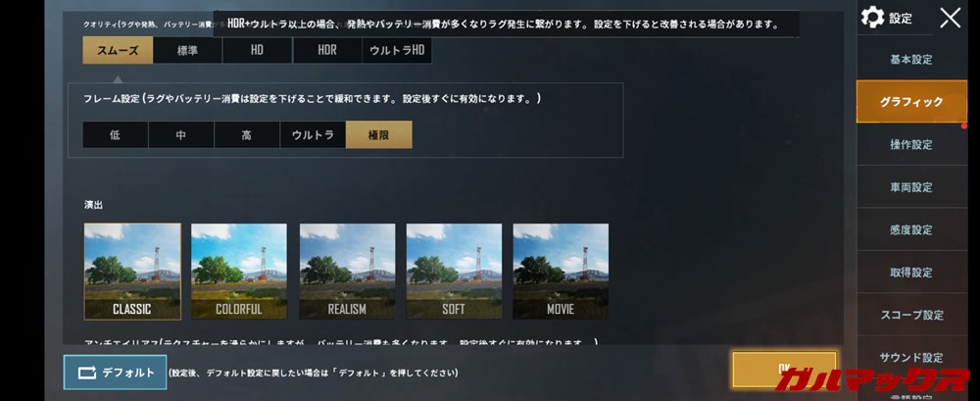The width and height of the screenshot is (980, 401).
Task: Pick the CLASSIC style thumbnail
Action: click(132, 272)
